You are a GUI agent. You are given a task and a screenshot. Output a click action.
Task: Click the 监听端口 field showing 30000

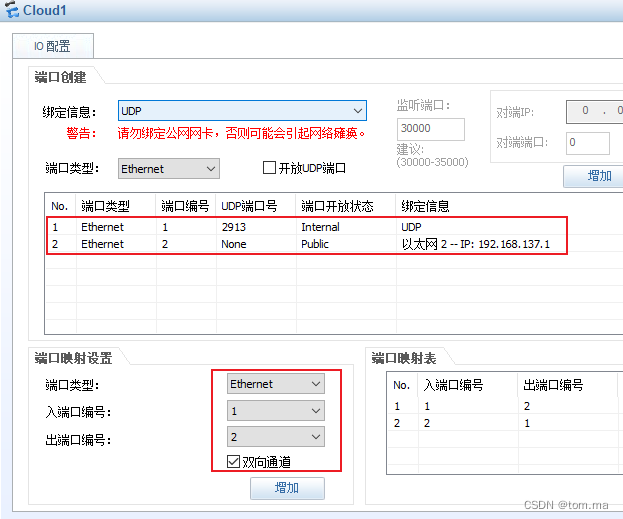pyautogui.click(x=431, y=129)
